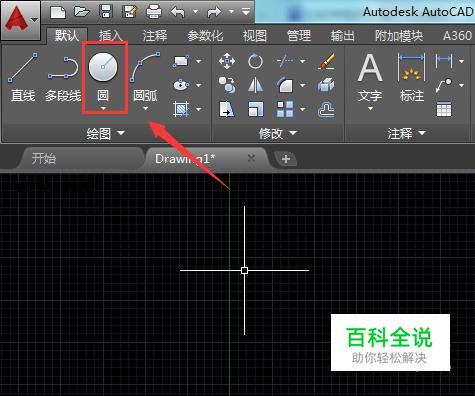The width and height of the screenshot is (475, 396).
Task: Choose the Ellipse tool icon
Action: [181, 85]
